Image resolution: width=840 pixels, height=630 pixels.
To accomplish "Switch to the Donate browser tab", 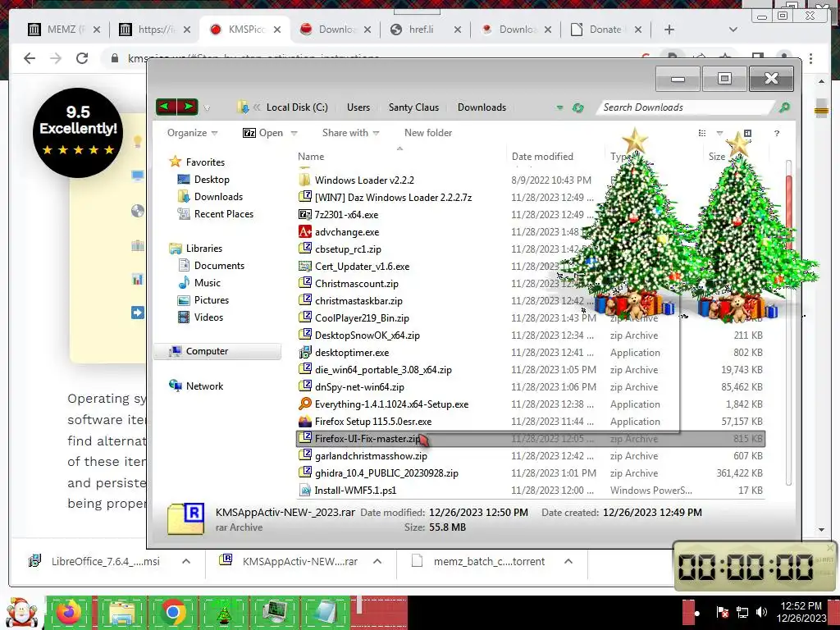I will coord(606,29).
